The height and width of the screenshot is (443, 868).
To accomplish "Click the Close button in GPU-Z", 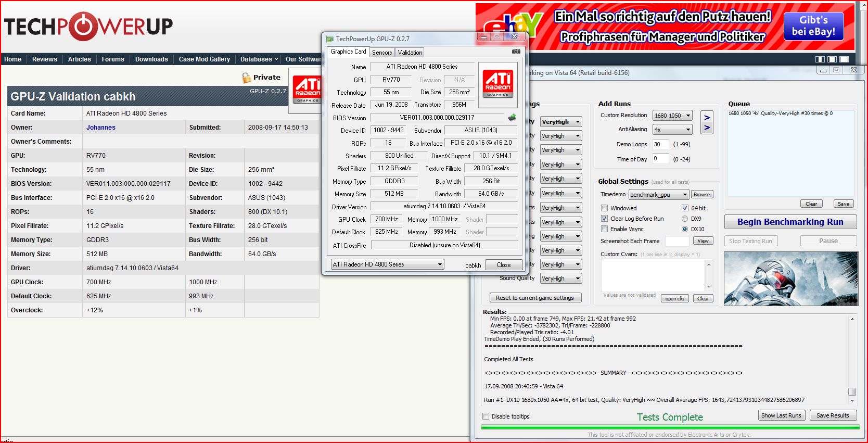I will coord(504,265).
